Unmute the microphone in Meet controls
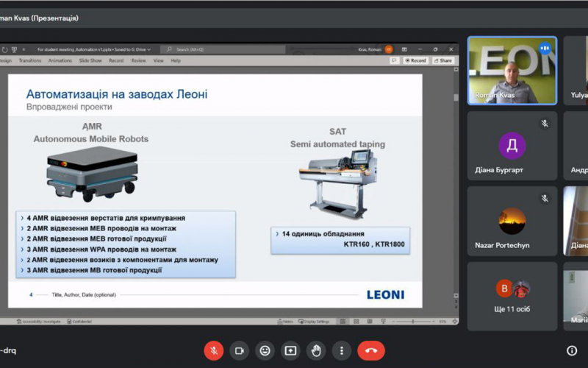This screenshot has width=588, height=368. point(214,351)
